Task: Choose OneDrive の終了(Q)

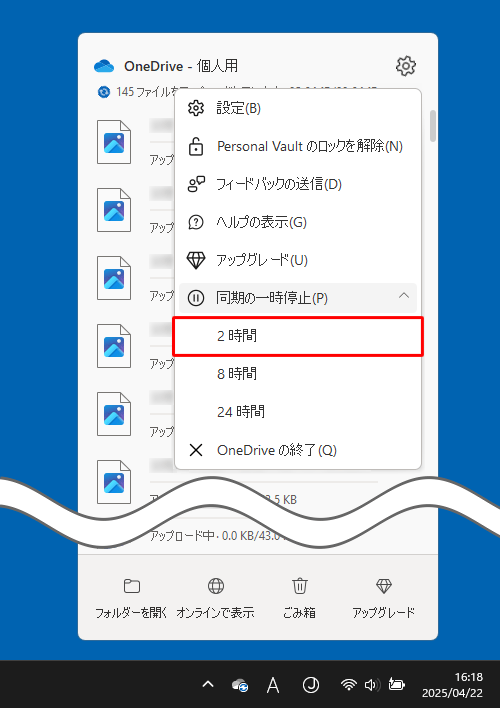Action: click(298, 450)
